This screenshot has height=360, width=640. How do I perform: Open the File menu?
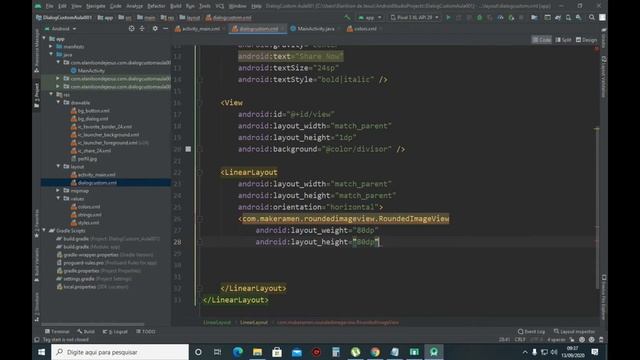tap(49, 6)
